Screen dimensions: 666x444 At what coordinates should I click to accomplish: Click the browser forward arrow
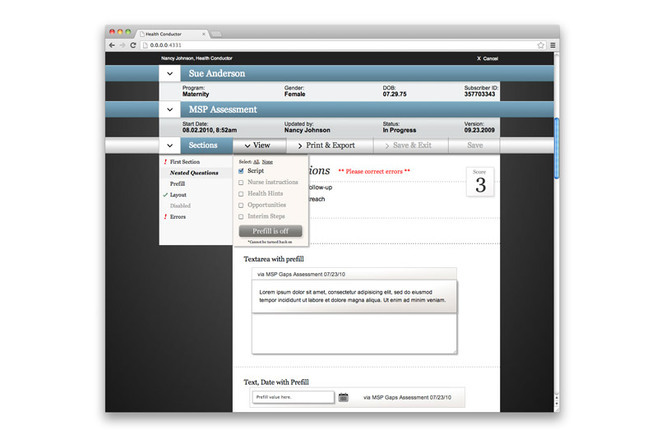pos(122,45)
